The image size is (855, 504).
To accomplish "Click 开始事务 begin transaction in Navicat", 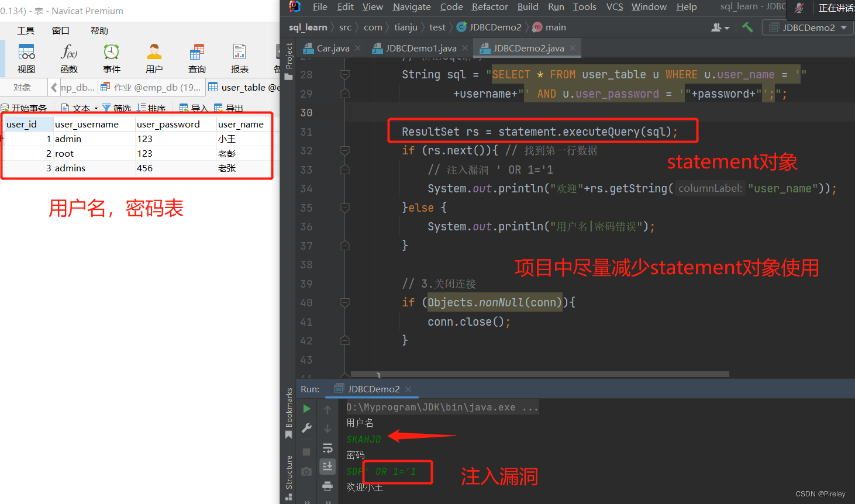I will coord(24,108).
